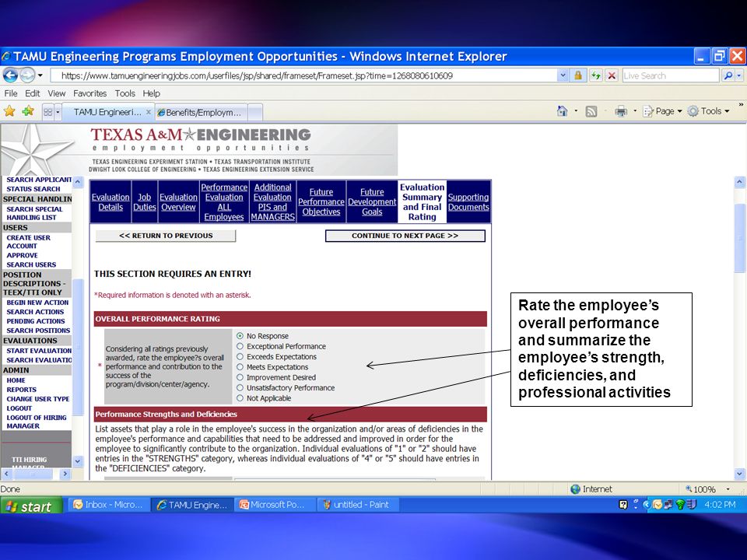
Task: Select Meets Expectations rating
Action: [x=240, y=367]
